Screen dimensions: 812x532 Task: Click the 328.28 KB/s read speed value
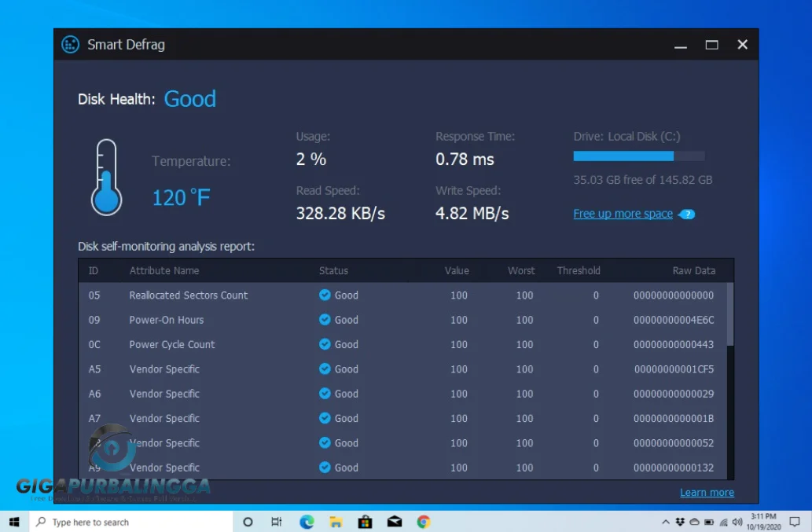[x=340, y=213]
